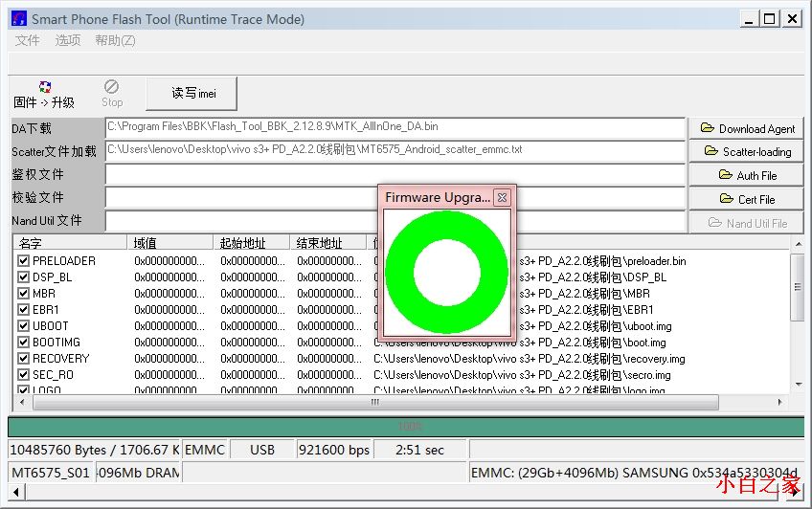Select the recovery.img file path
Image resolution: width=812 pixels, height=509 pixels.
pyautogui.click(x=530, y=359)
